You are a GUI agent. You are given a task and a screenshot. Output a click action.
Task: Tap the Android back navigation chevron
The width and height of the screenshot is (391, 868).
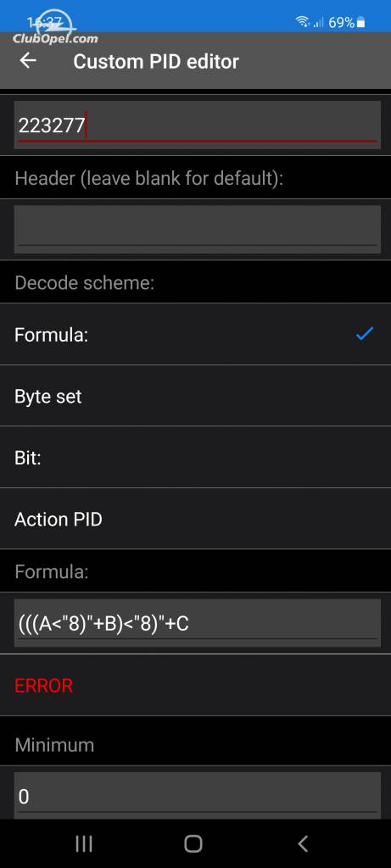pos(303,843)
